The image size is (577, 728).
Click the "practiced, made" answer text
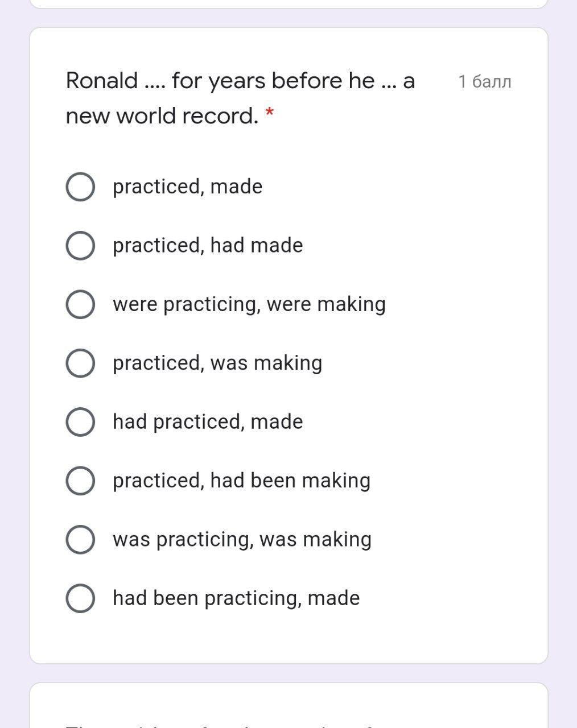click(187, 187)
